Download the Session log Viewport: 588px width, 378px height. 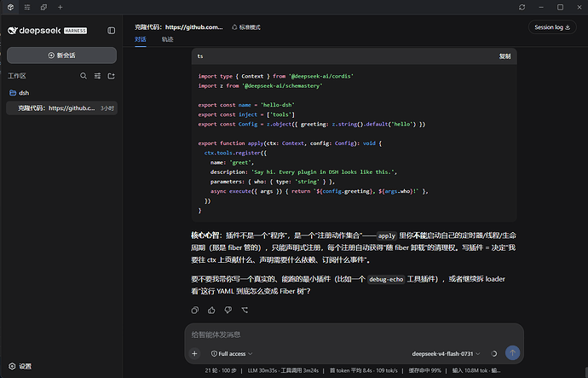click(x=552, y=27)
